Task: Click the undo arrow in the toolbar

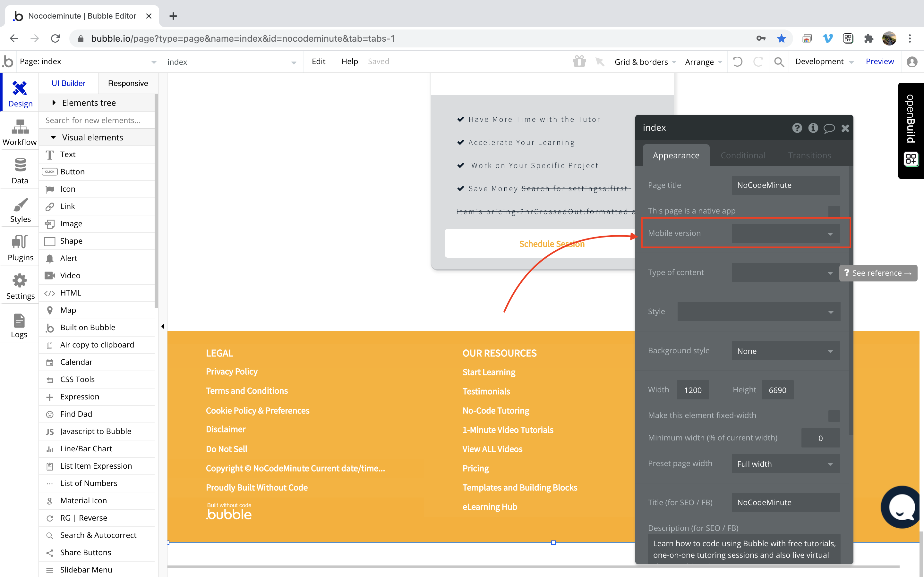Action: [x=737, y=62]
